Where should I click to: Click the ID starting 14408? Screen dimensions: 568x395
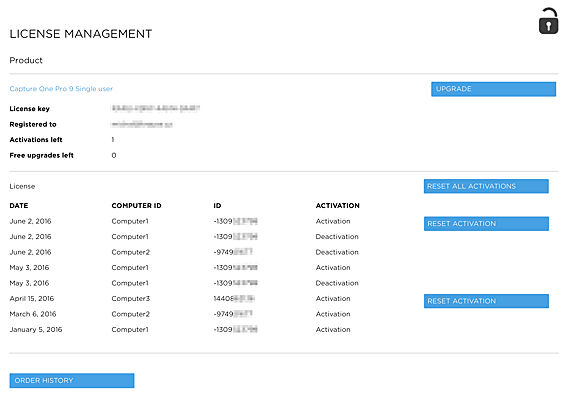tap(234, 299)
